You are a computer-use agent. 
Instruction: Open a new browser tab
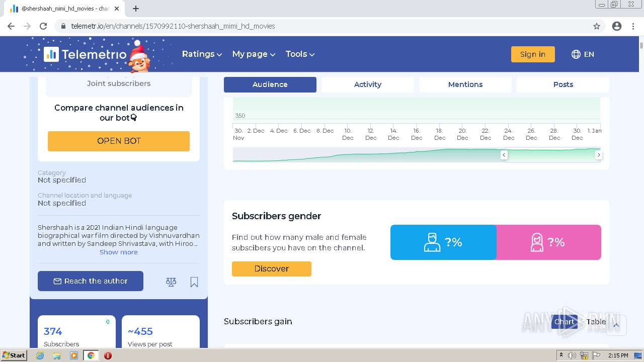136,9
